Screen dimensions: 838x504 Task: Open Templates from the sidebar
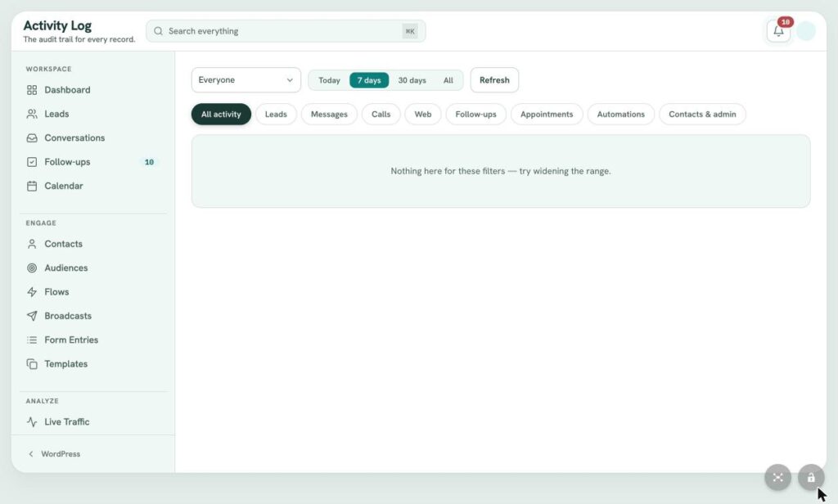point(92,364)
